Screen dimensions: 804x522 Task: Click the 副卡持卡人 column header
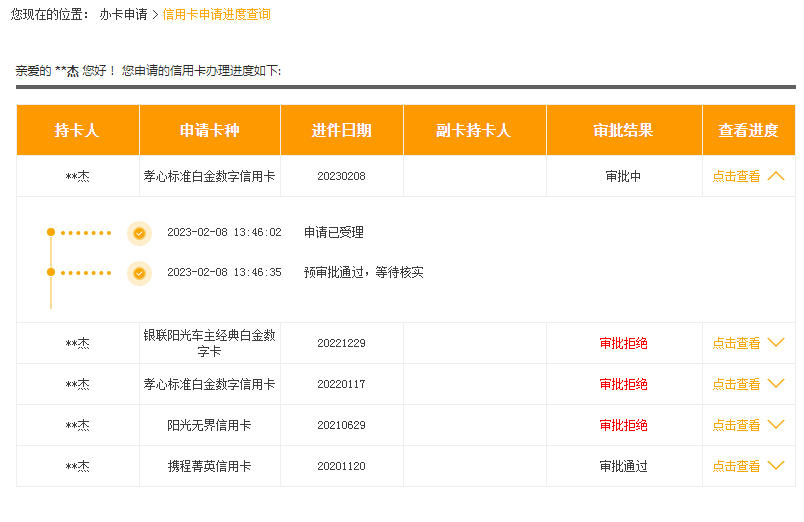click(x=475, y=130)
